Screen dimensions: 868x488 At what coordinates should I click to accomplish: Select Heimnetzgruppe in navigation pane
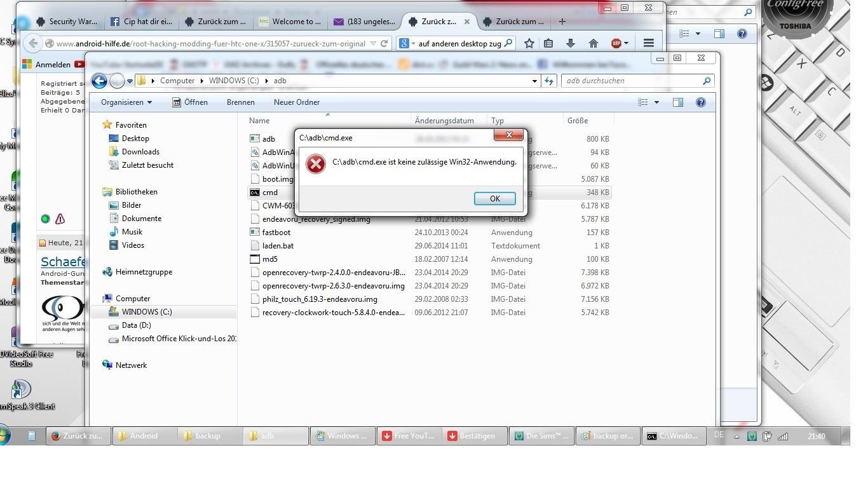(x=144, y=272)
